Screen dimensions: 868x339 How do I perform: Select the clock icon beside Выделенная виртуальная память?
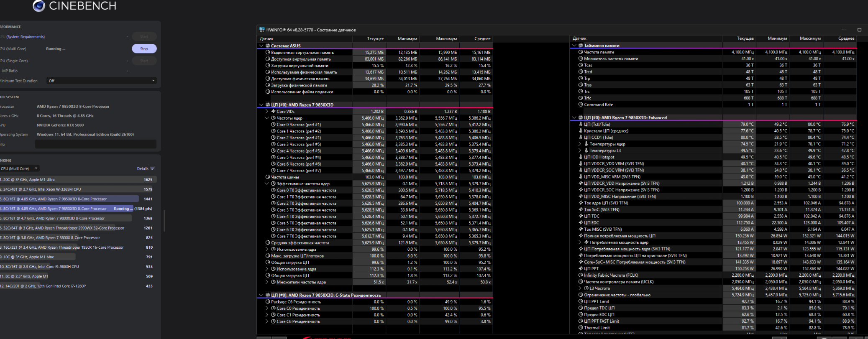point(268,52)
